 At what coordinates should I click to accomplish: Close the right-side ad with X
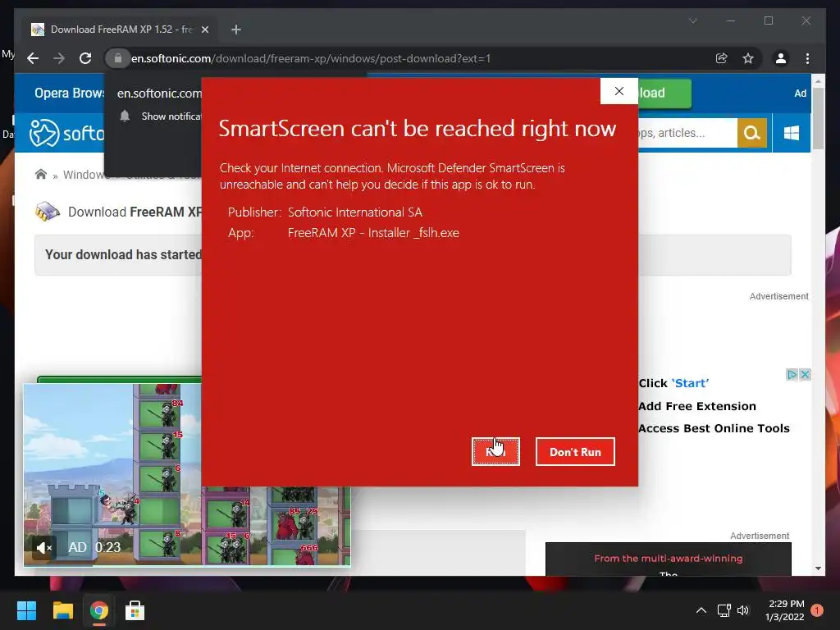[805, 374]
